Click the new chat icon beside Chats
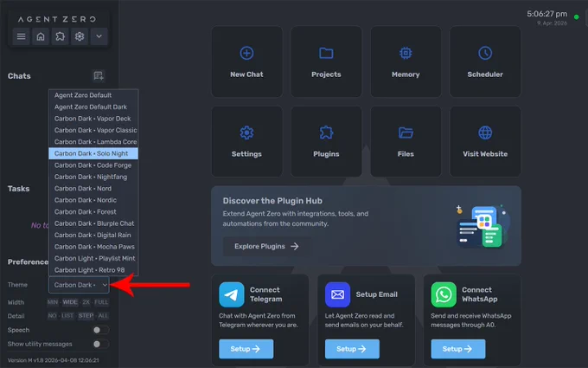The image size is (588, 368). 99,76
